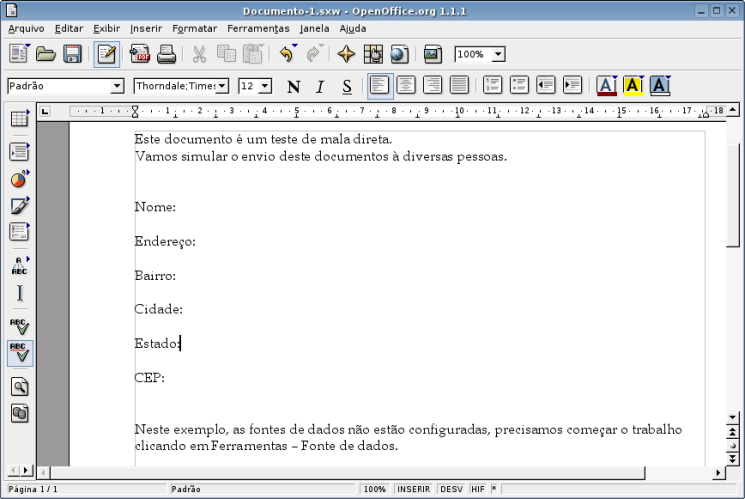Increase paragraph indent
745x499 pixels.
coord(573,86)
